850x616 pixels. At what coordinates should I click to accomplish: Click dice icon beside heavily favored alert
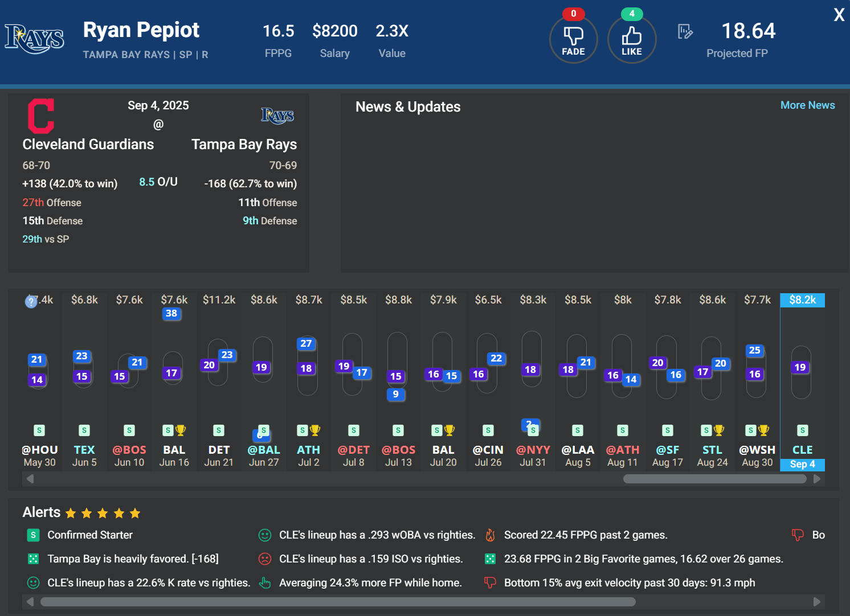click(x=34, y=559)
